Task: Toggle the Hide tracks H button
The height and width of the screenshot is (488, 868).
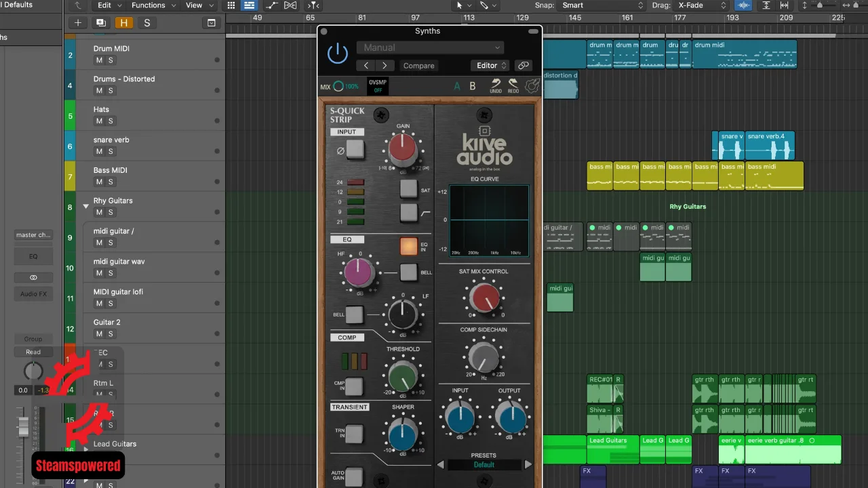Action: pyautogui.click(x=123, y=23)
